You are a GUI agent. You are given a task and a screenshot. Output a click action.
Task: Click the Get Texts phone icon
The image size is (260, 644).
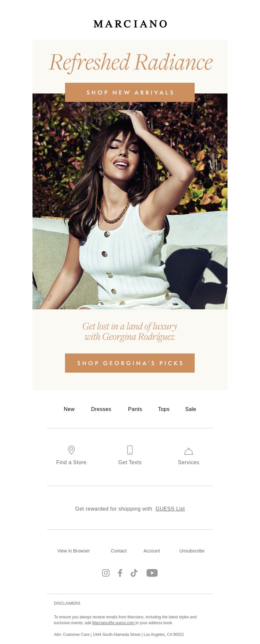click(130, 450)
